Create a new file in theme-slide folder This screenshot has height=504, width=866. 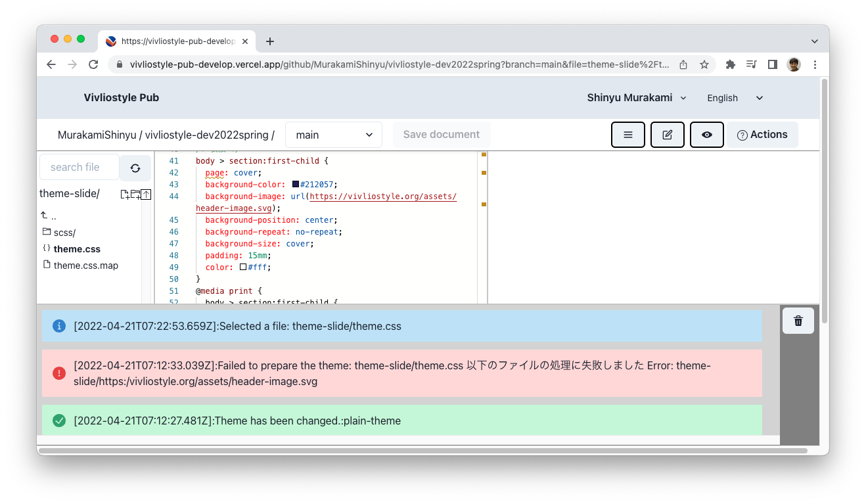coord(124,195)
